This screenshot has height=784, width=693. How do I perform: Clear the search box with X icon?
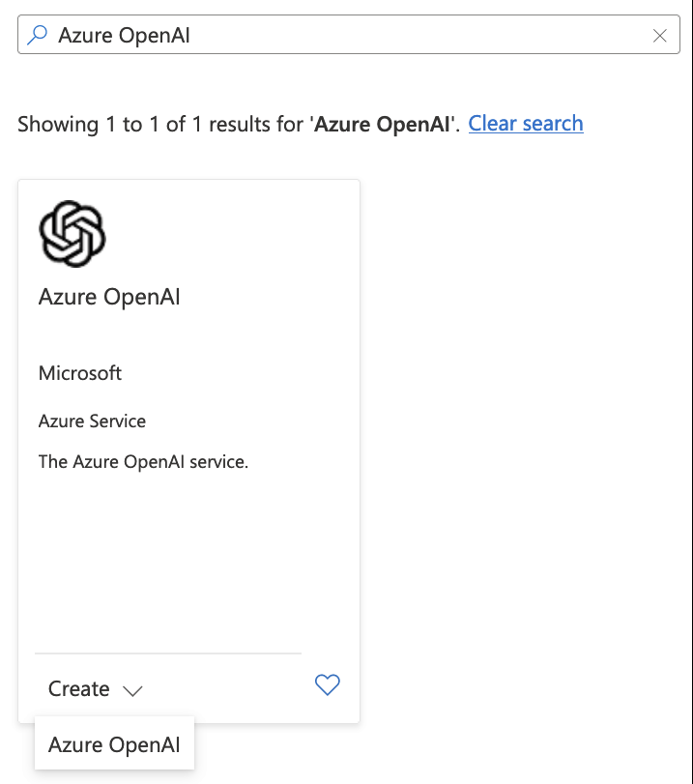coord(659,36)
